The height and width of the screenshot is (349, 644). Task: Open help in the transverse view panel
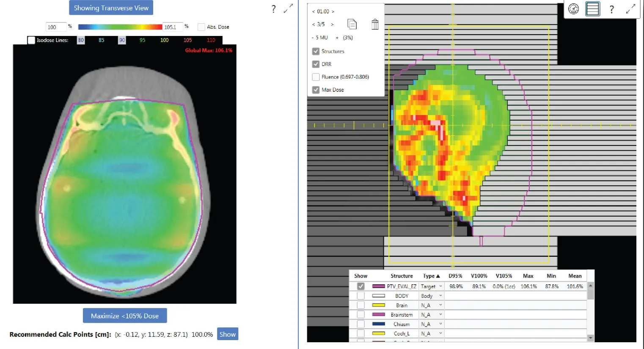273,8
